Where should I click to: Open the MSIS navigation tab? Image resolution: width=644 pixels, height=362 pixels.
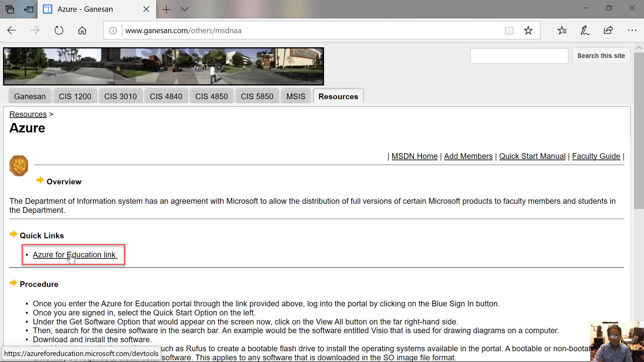[x=296, y=97]
